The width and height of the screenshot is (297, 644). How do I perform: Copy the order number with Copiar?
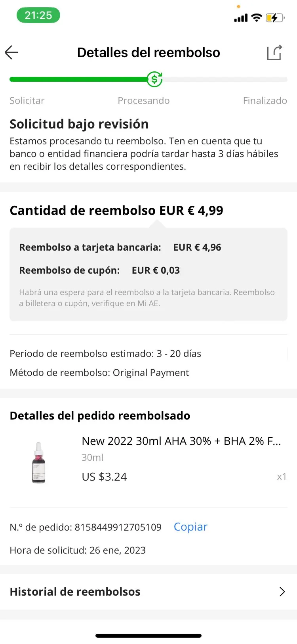(x=190, y=527)
